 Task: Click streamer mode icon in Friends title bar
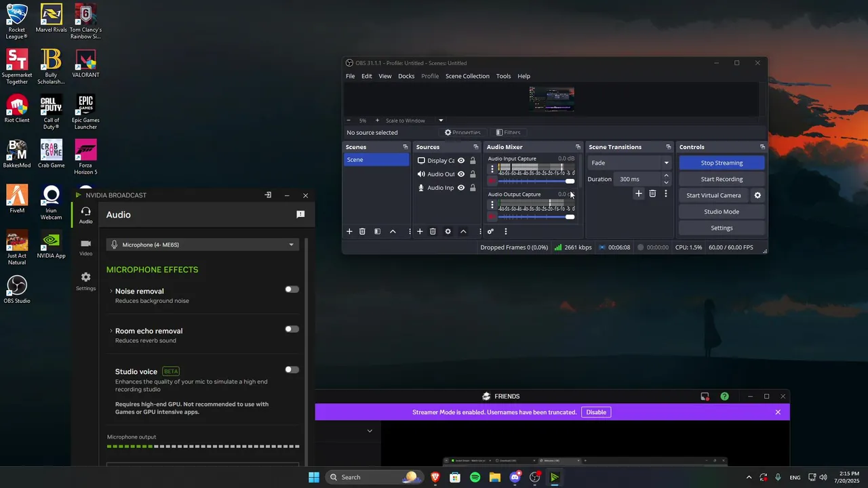(x=705, y=396)
